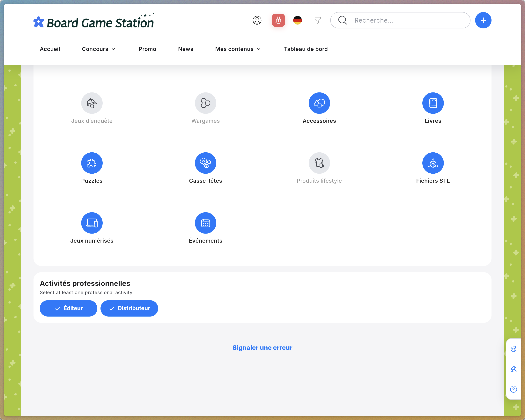Screen dimensions: 525x420
Task: Expand the Mes contenus dropdown
Action: click(238, 49)
